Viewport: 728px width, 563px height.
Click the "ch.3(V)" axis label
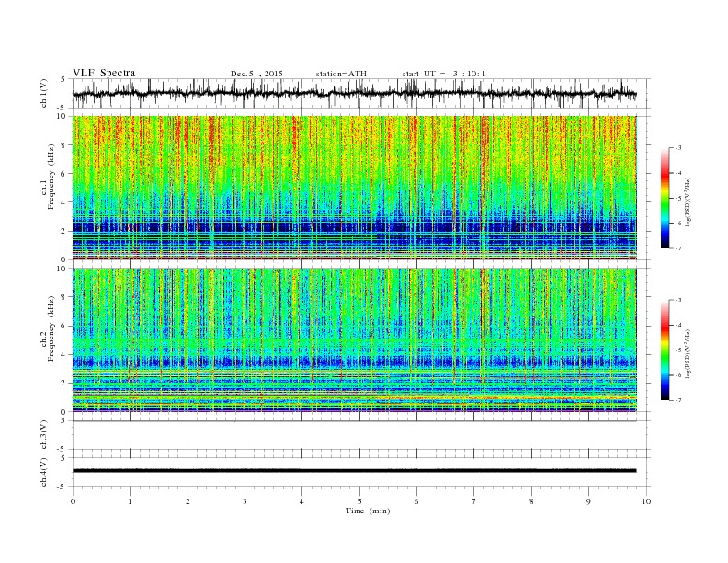click(44, 435)
